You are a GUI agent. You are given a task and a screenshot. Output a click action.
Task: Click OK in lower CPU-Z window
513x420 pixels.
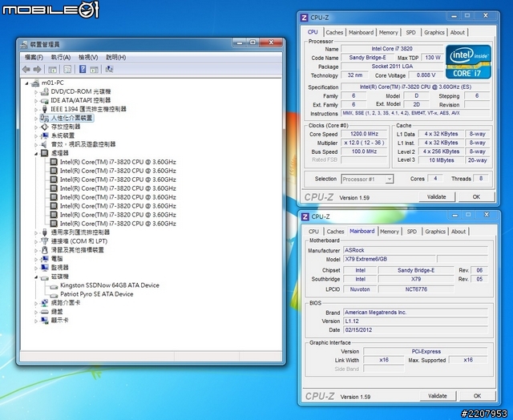coord(477,396)
